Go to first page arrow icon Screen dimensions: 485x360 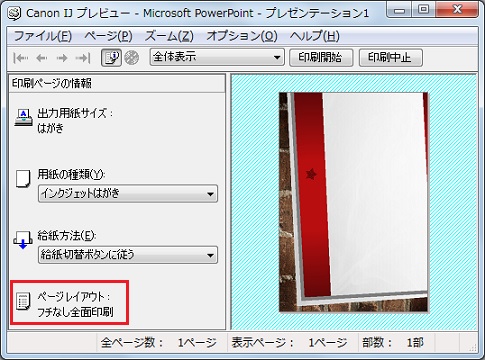(21, 58)
